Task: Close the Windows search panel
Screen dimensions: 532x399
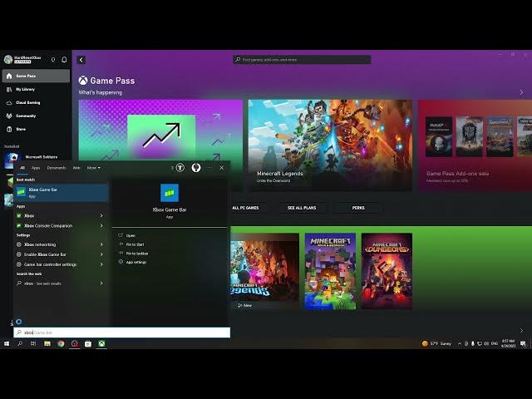Action: pos(222,168)
